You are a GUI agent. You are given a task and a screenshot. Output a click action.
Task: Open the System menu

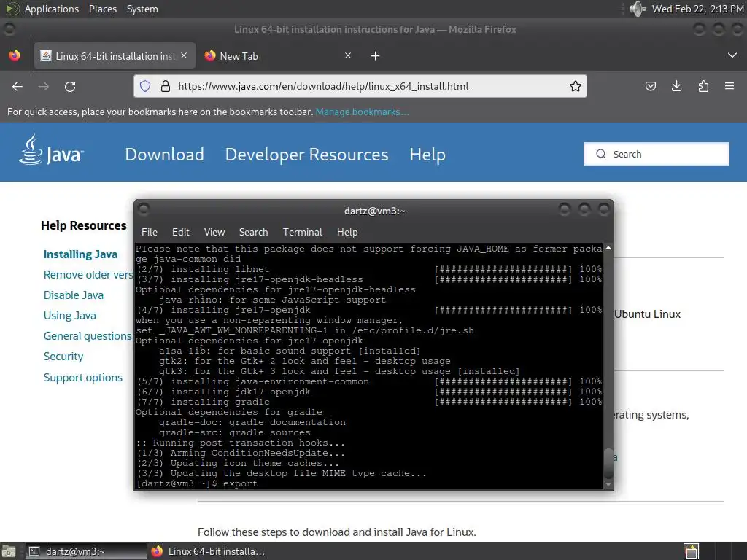click(142, 9)
